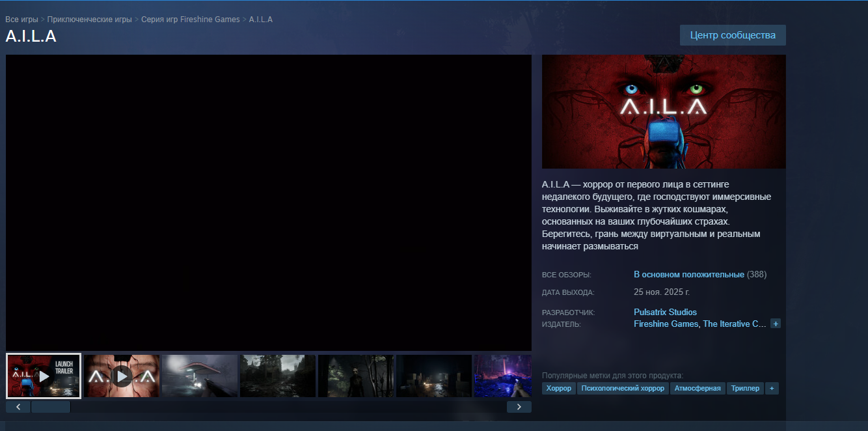Expand popular tags with plus button
Viewport: 868px width, 431px height.
click(x=772, y=389)
